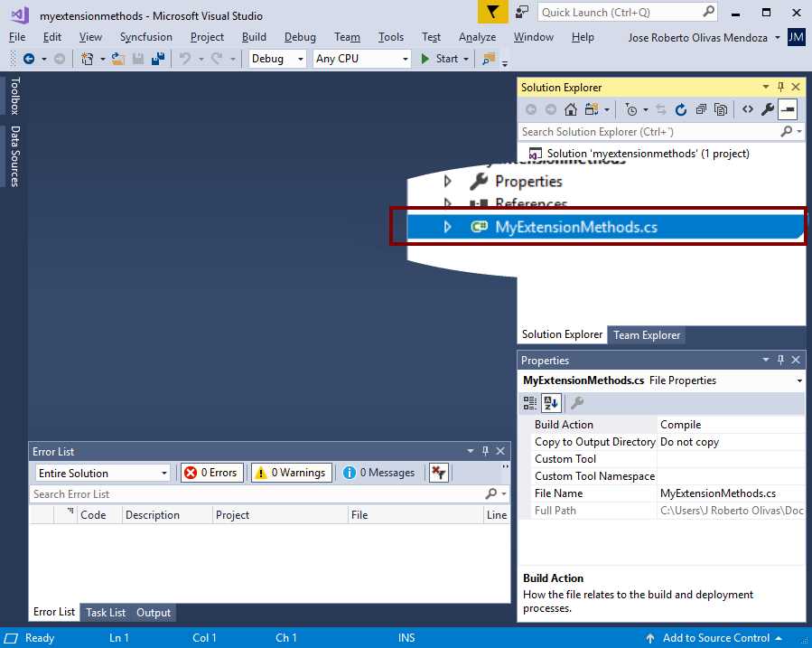
Task: Switch to the Task List tab
Action: tap(106, 612)
